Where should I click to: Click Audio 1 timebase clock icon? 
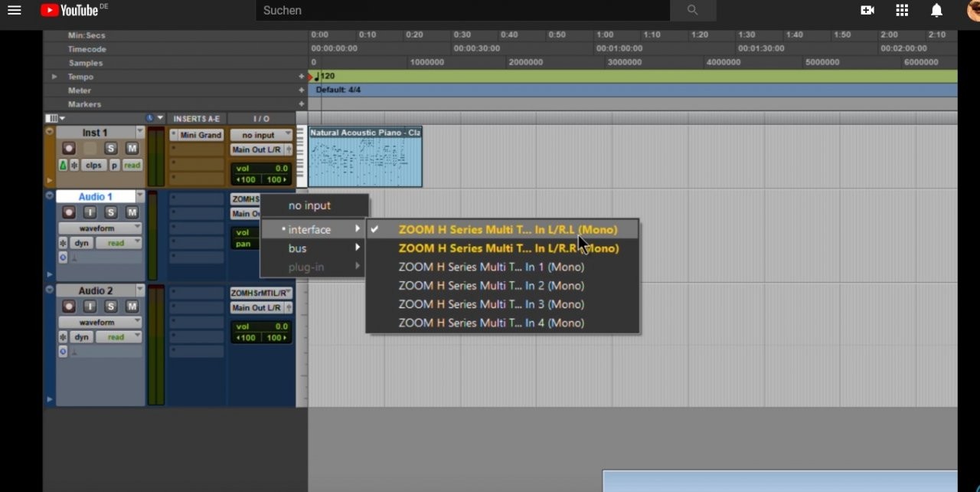pos(64,257)
